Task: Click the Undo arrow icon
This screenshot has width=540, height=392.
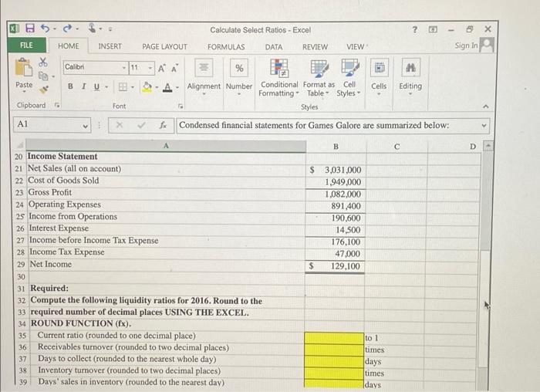Action: (45, 29)
